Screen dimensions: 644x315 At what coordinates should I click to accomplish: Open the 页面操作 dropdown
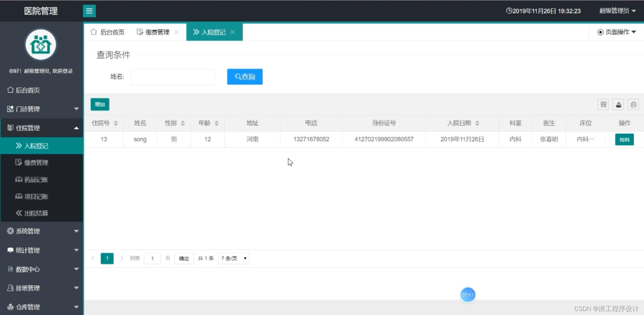tap(617, 32)
